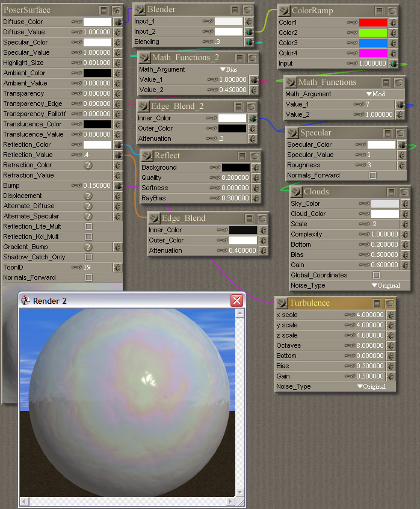This screenshot has width=420, height=509.
Task: Toggle the Clouds node preview eye
Action: [404, 192]
